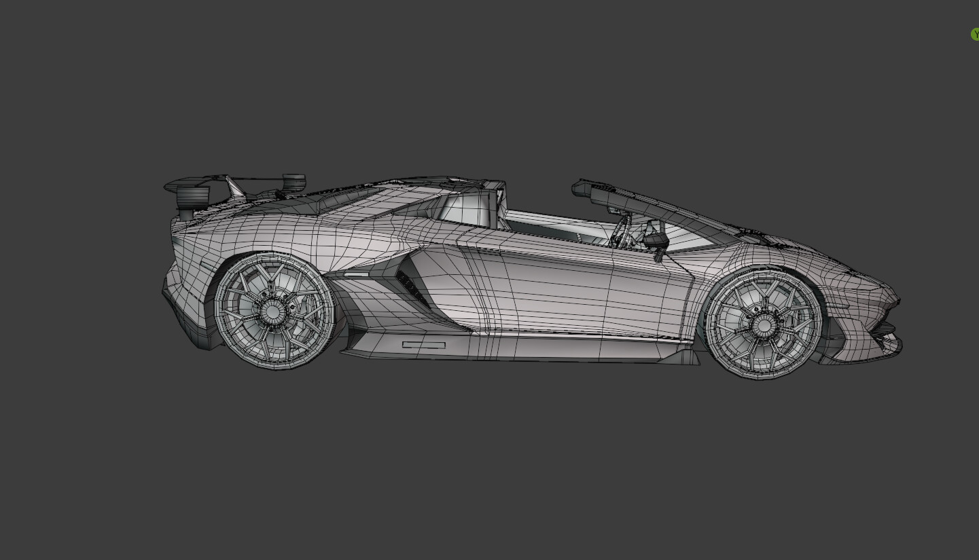Select the car's rear wheel rim
This screenshot has height=560, width=979.
click(x=273, y=312)
